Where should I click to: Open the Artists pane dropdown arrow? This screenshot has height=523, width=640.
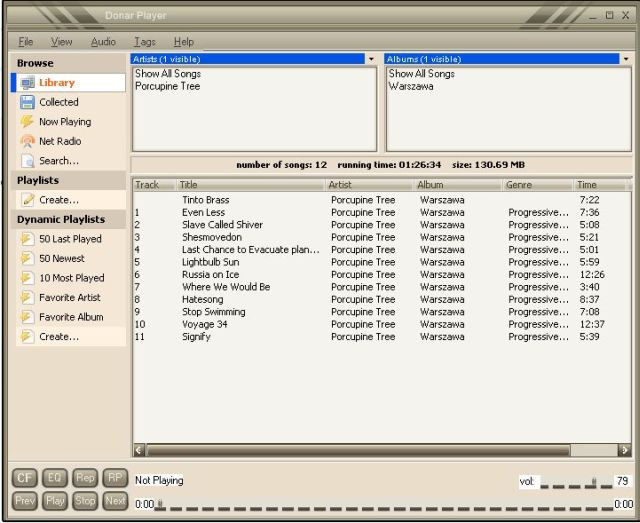point(371,59)
